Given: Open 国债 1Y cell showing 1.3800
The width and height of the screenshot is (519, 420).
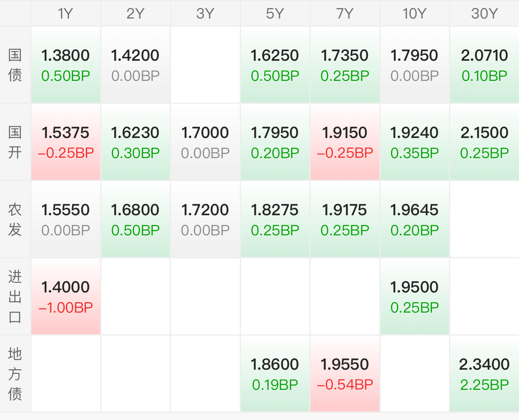Looking at the screenshot, I should [x=66, y=65].
